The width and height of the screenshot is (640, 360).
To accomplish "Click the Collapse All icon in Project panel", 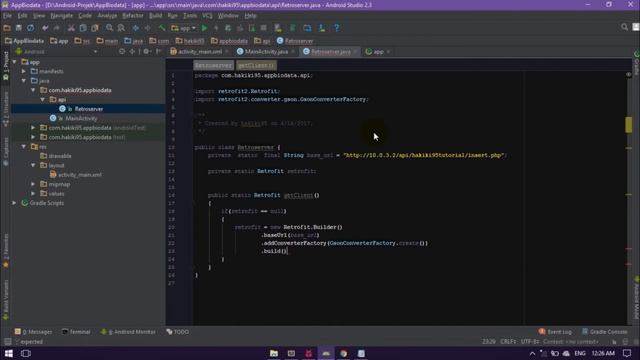I will point(132,52).
